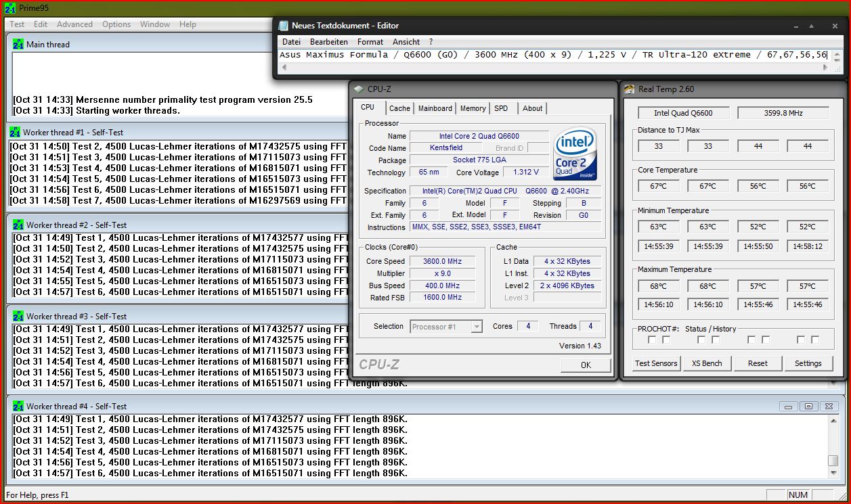This screenshot has height=504, width=851.
Task: Open the Edit menu in Prime95
Action: pyautogui.click(x=41, y=24)
